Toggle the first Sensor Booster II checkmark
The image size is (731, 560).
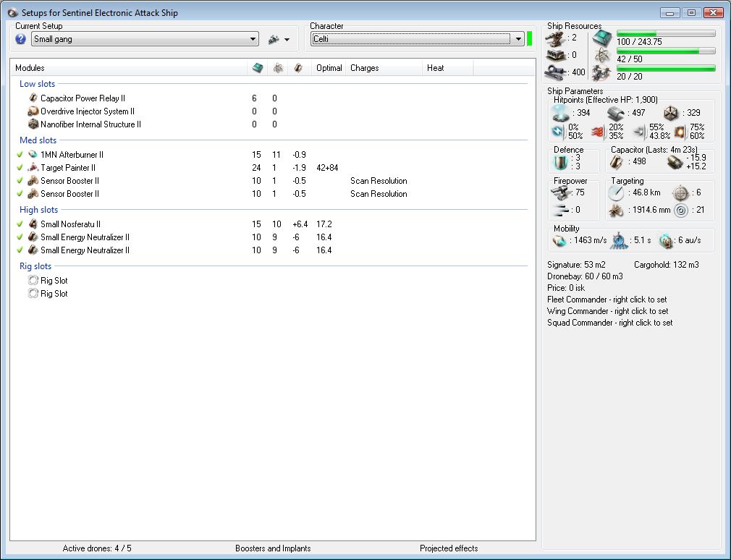pos(20,181)
